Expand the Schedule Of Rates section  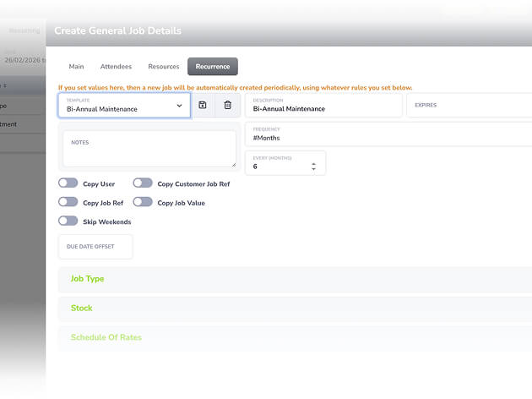point(295,337)
